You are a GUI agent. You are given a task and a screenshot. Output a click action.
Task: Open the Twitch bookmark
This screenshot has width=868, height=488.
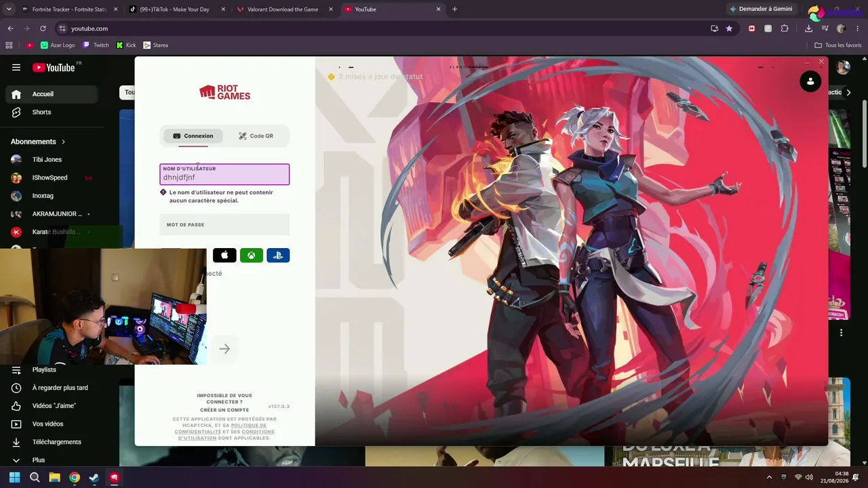(x=96, y=45)
